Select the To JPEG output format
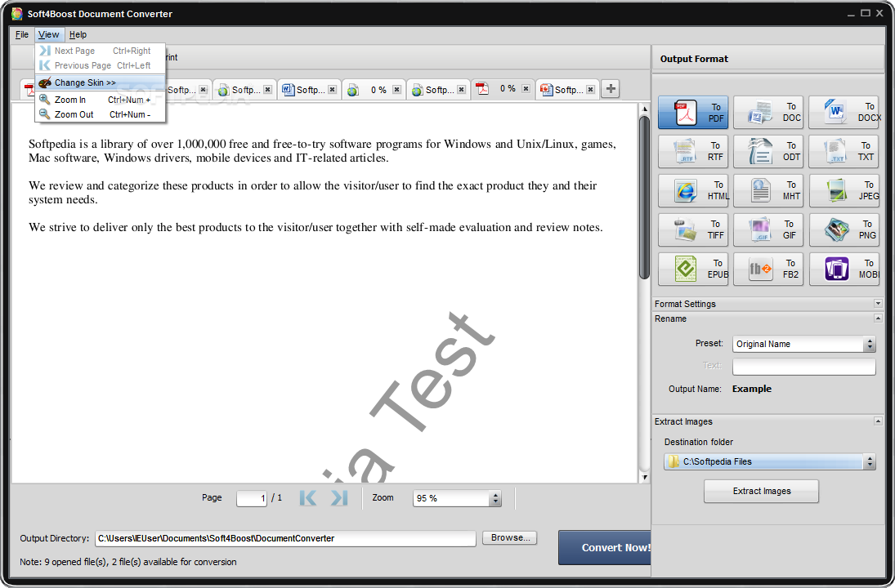Viewport: 895px width, 588px height. 844,190
